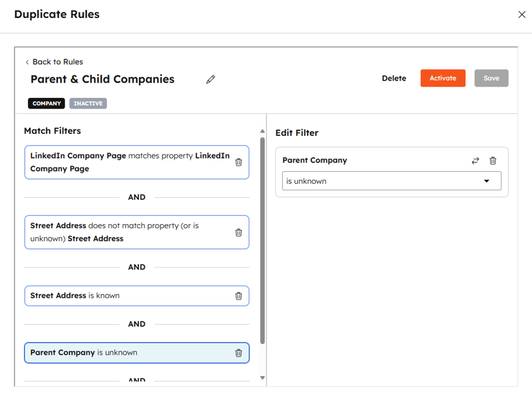Click the COMPANY object type badge
The width and height of the screenshot is (532, 408).
pyautogui.click(x=46, y=103)
